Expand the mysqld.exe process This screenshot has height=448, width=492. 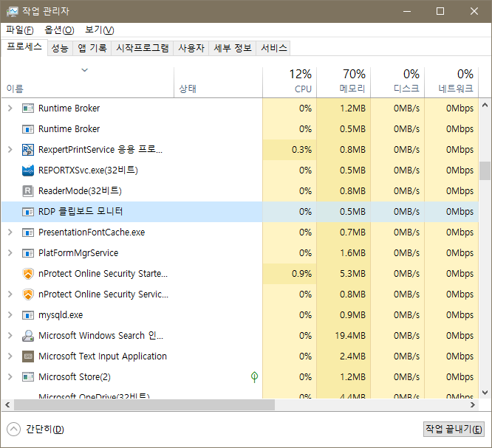point(10,315)
